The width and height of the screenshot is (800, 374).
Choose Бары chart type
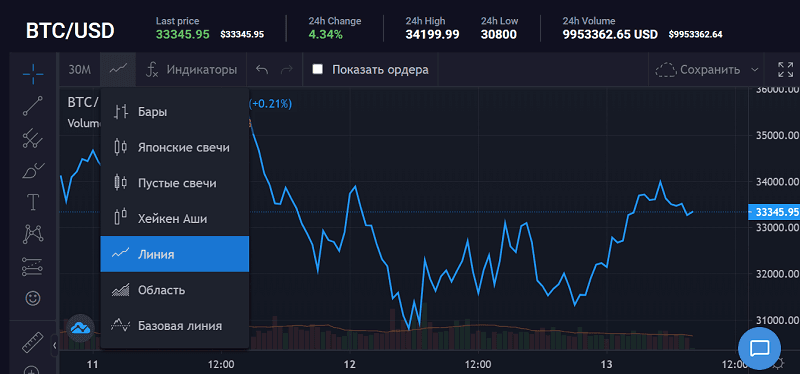pos(174,112)
